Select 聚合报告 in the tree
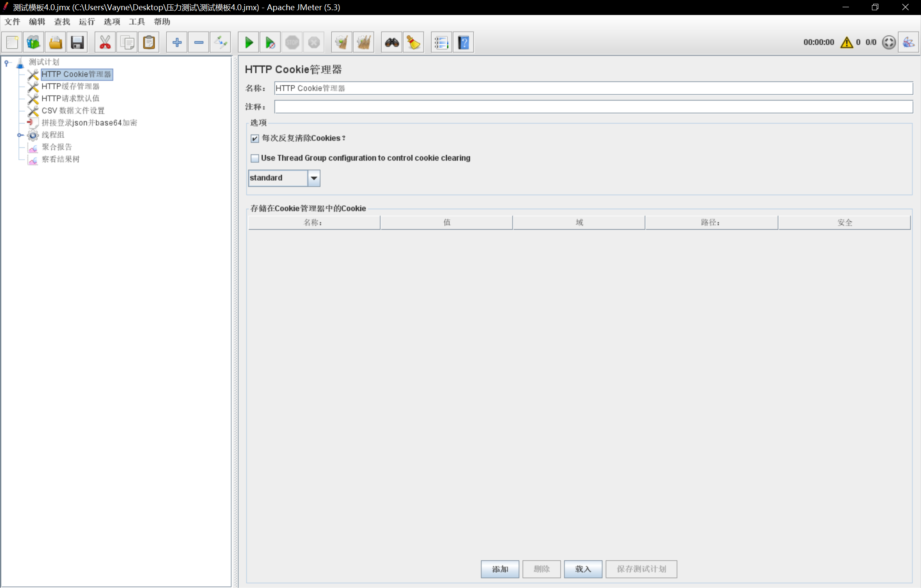Screen dimensions: 921x588 point(57,147)
